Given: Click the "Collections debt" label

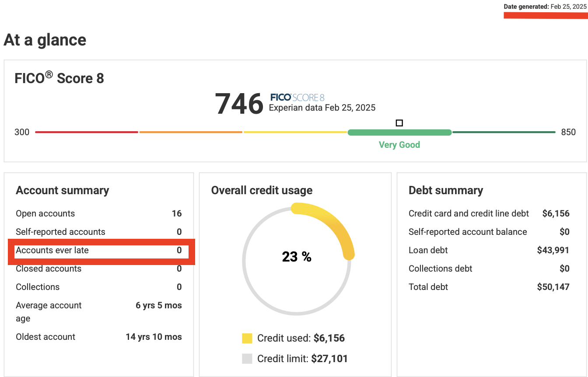Looking at the screenshot, I should coord(441,269).
